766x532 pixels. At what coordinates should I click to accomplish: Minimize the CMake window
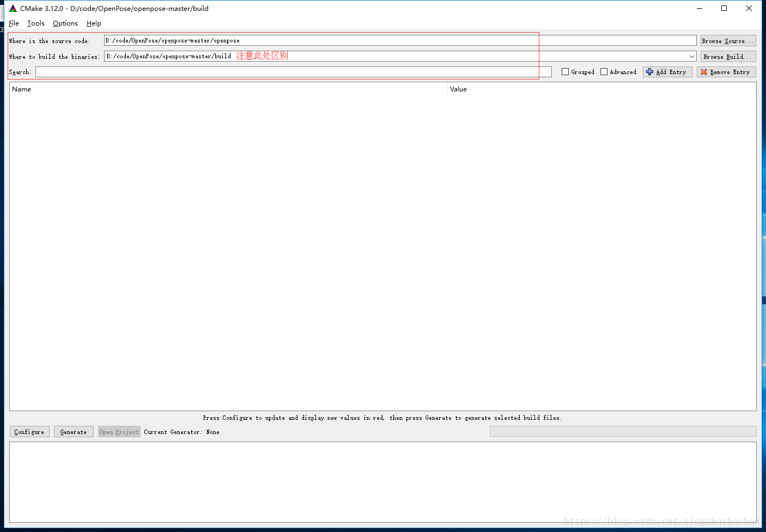pos(700,8)
